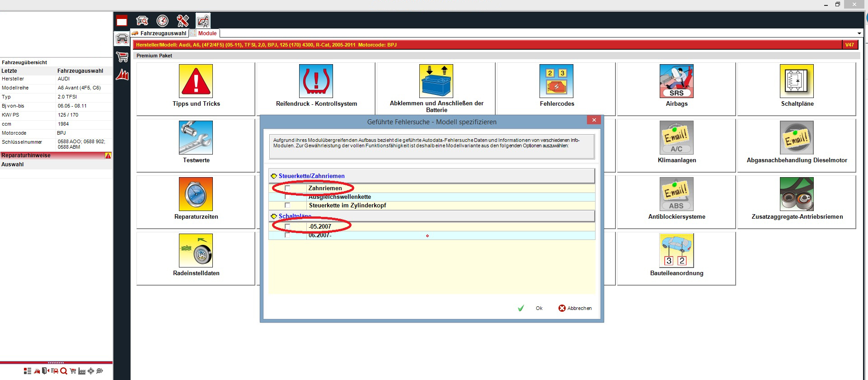Screen dimensions: 868x380
Task: Open the Reparaturzeiten clock icon
Action: [x=196, y=194]
